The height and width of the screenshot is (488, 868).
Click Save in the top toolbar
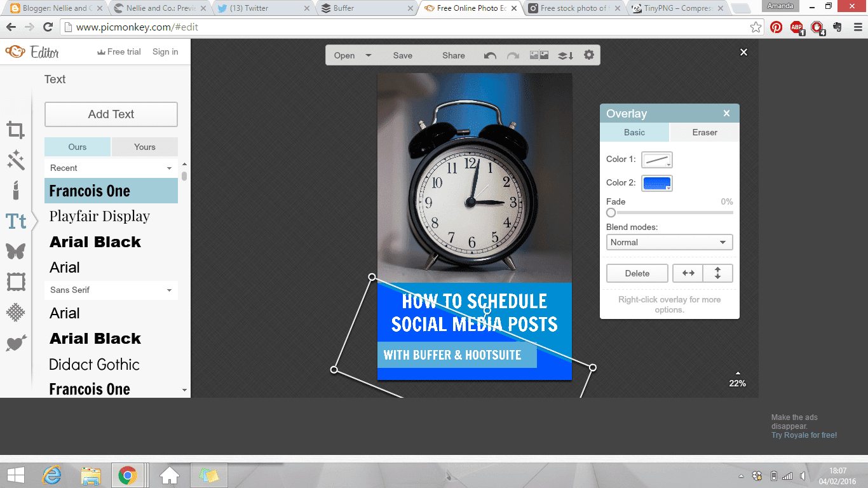point(403,55)
